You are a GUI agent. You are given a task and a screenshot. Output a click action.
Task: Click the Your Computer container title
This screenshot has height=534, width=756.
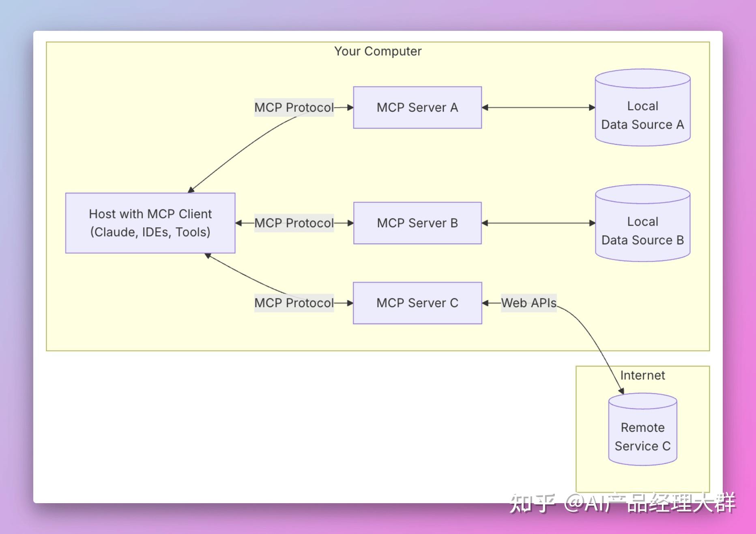click(x=378, y=51)
